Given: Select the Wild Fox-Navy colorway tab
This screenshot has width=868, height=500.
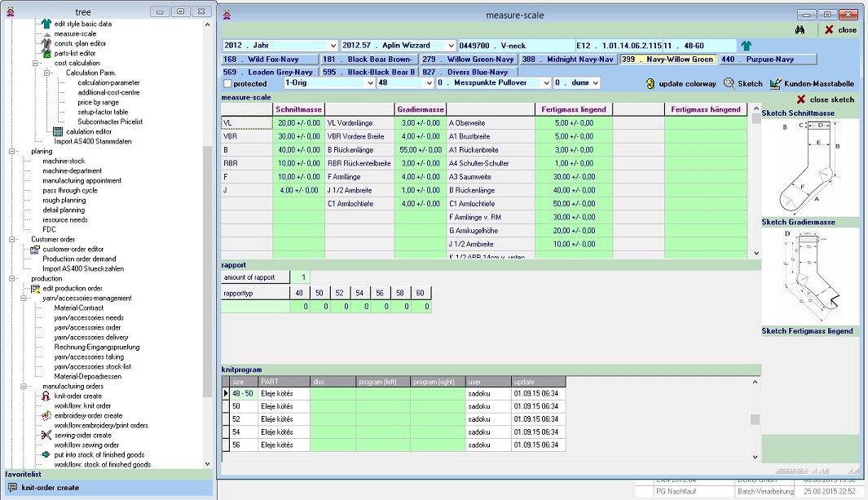Looking at the screenshot, I should click(x=269, y=60).
